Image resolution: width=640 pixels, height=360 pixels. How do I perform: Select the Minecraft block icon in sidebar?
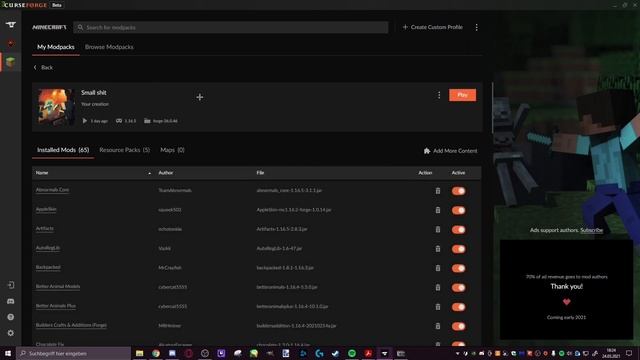pos(11,62)
